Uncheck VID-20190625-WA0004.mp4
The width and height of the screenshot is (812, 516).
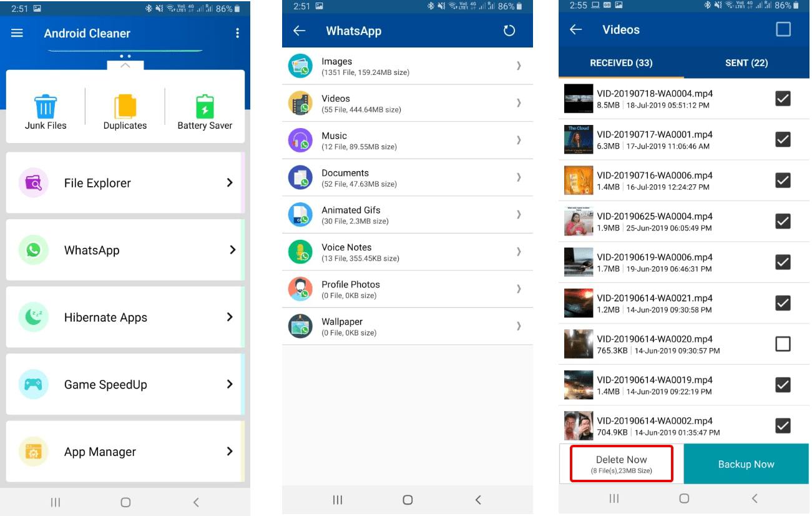click(783, 221)
